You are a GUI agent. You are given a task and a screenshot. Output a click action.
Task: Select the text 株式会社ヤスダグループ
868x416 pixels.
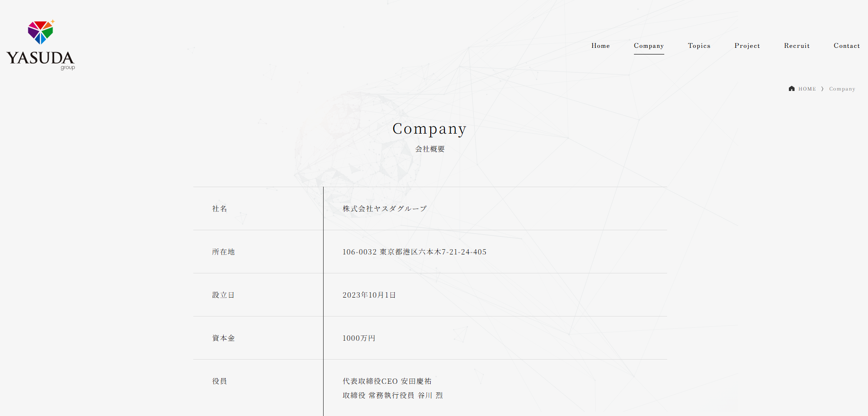[x=385, y=208]
